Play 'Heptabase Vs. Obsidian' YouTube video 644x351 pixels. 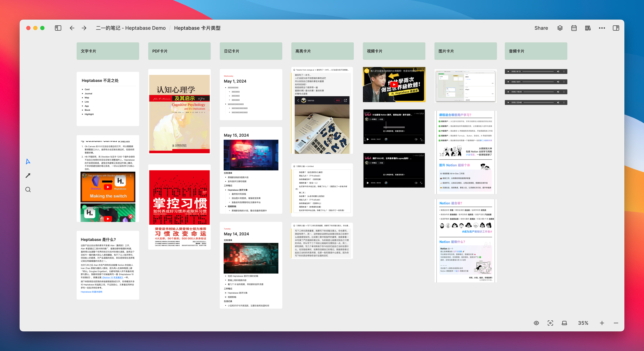tap(108, 219)
